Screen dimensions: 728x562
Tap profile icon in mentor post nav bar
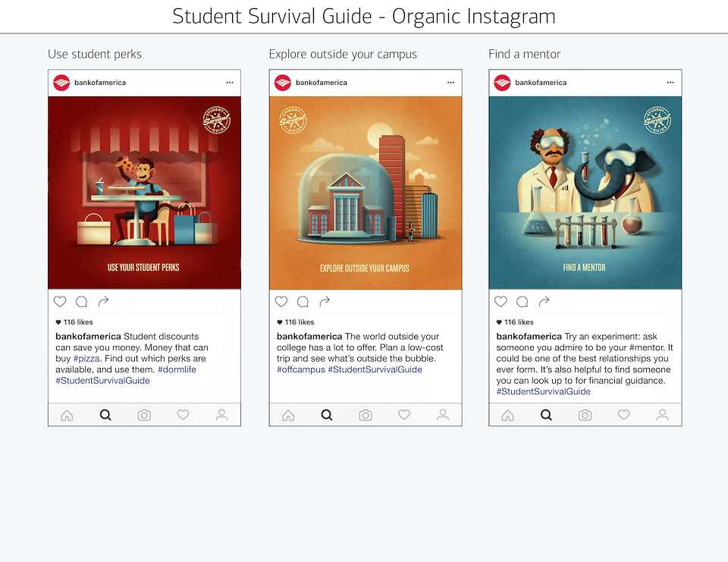[663, 415]
